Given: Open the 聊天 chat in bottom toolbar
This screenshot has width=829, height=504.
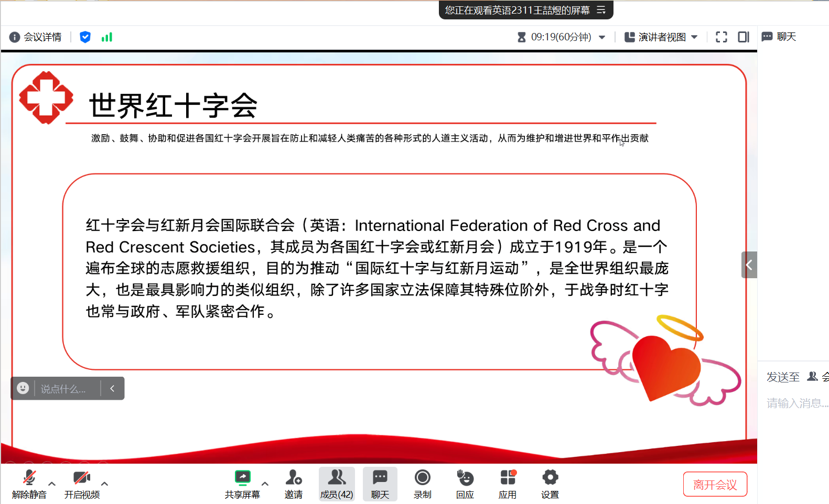Looking at the screenshot, I should tap(380, 484).
